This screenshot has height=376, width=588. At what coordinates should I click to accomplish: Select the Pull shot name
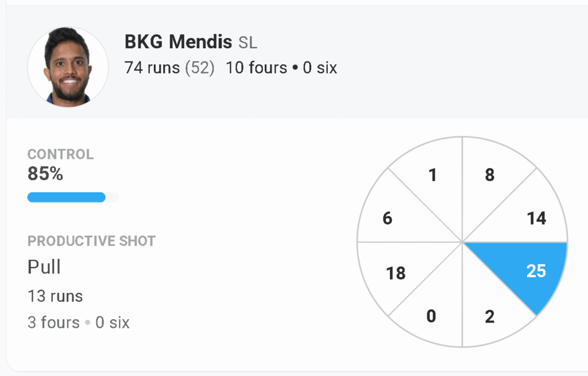tap(44, 267)
